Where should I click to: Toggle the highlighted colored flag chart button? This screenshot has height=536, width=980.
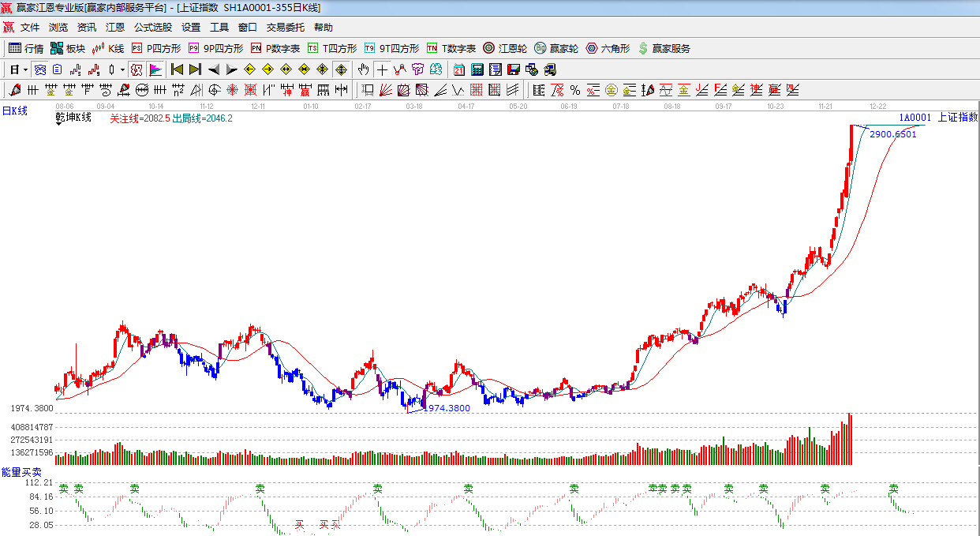[155, 69]
